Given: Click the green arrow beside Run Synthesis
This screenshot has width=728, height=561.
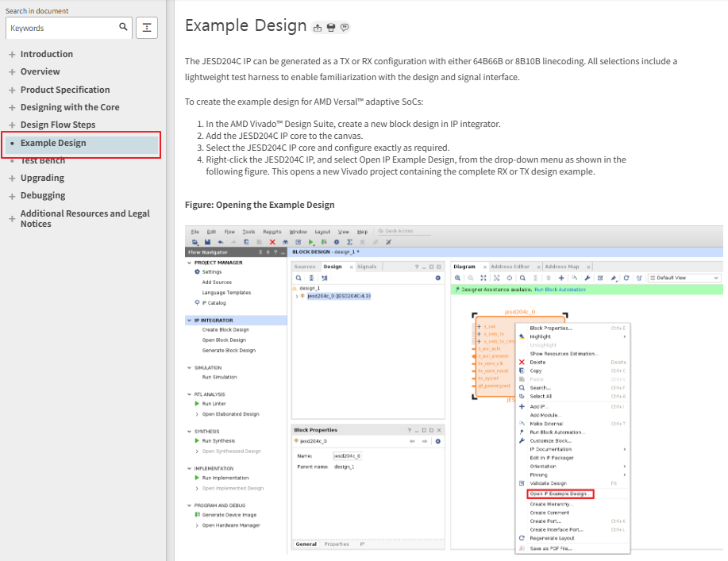Looking at the screenshot, I should tap(198, 441).
